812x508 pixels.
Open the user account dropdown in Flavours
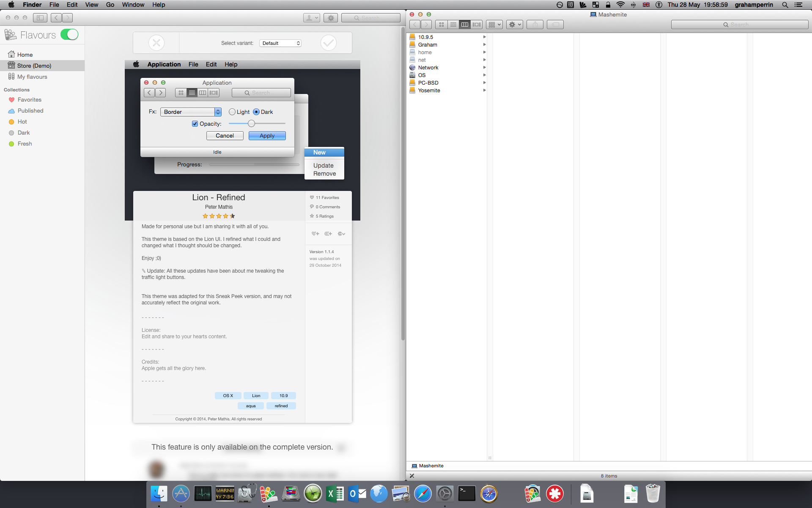(311, 18)
